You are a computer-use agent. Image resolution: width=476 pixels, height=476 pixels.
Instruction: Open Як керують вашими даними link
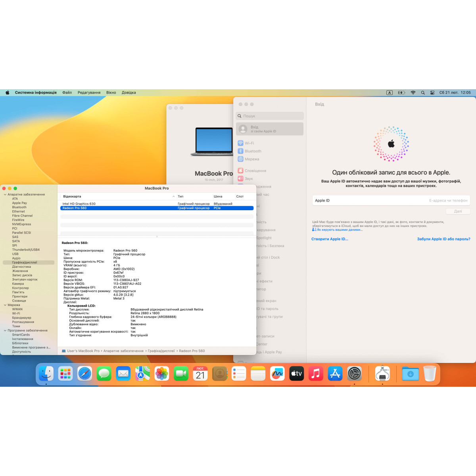tap(340, 230)
